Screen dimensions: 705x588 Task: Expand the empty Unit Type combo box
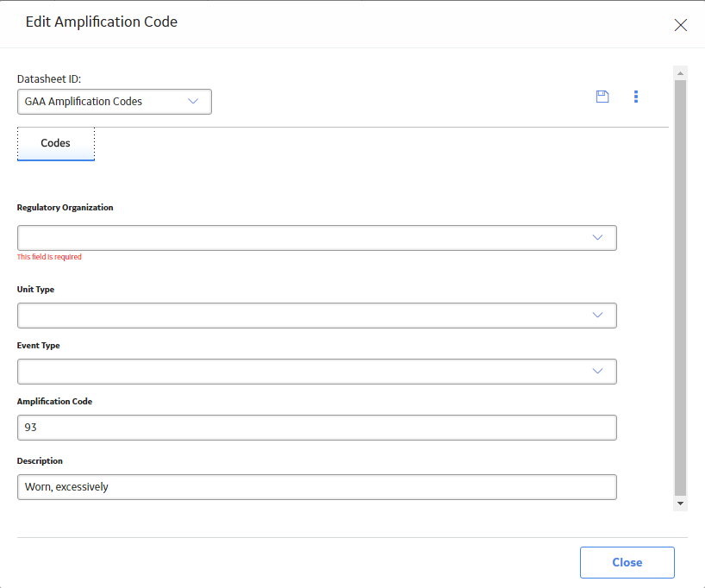[x=317, y=316]
